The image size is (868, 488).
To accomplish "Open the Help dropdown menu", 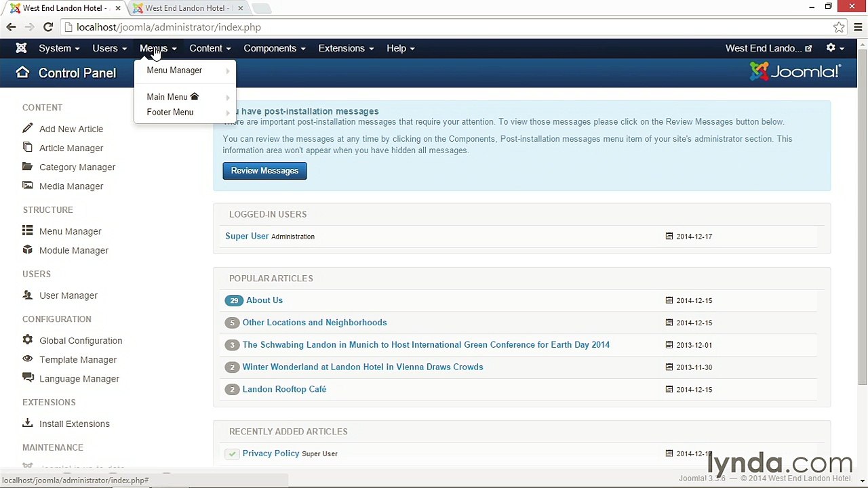I will tap(400, 48).
